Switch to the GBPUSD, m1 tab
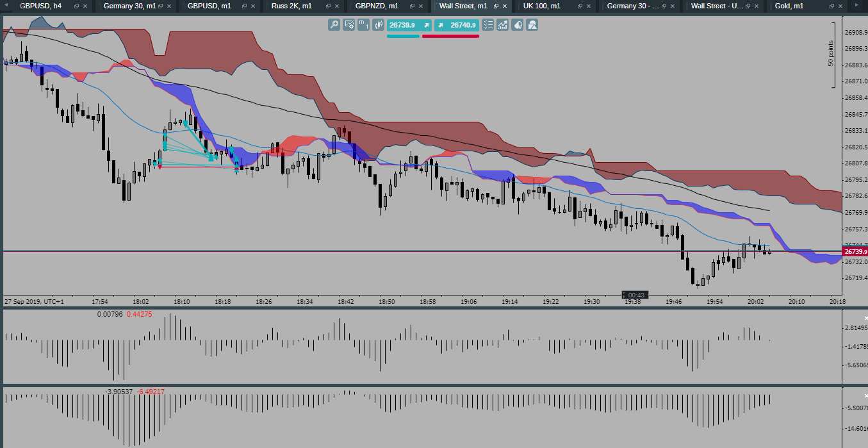 click(x=209, y=6)
